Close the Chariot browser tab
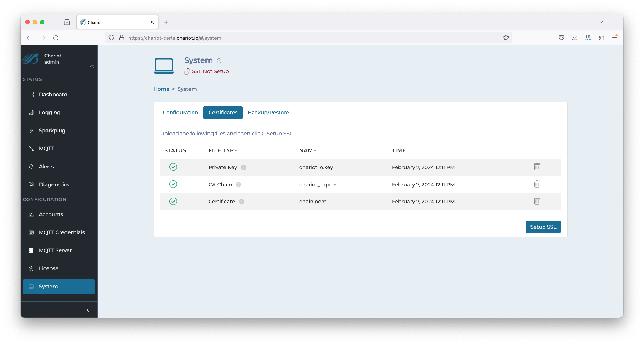 tap(152, 22)
